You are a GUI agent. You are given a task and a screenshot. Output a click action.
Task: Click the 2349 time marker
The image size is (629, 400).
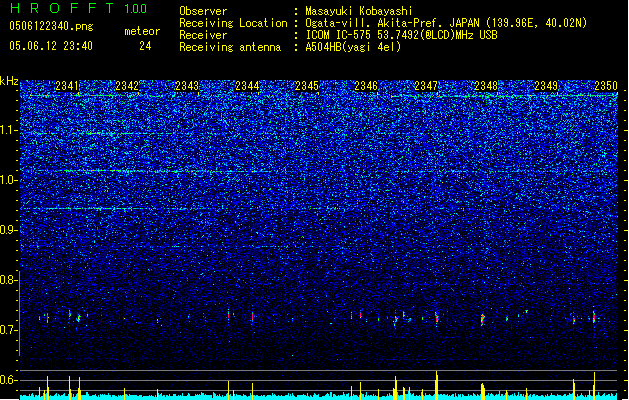tap(546, 86)
